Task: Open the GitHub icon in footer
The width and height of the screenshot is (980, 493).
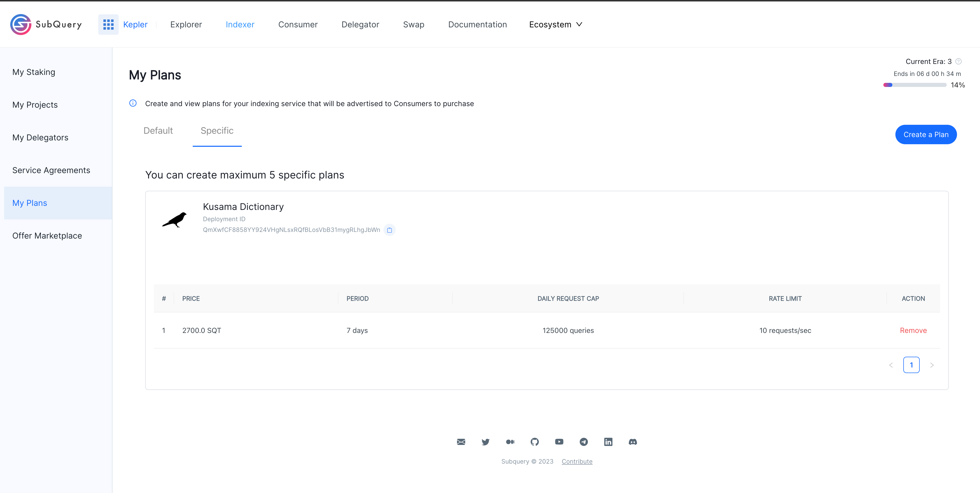Action: coord(534,442)
